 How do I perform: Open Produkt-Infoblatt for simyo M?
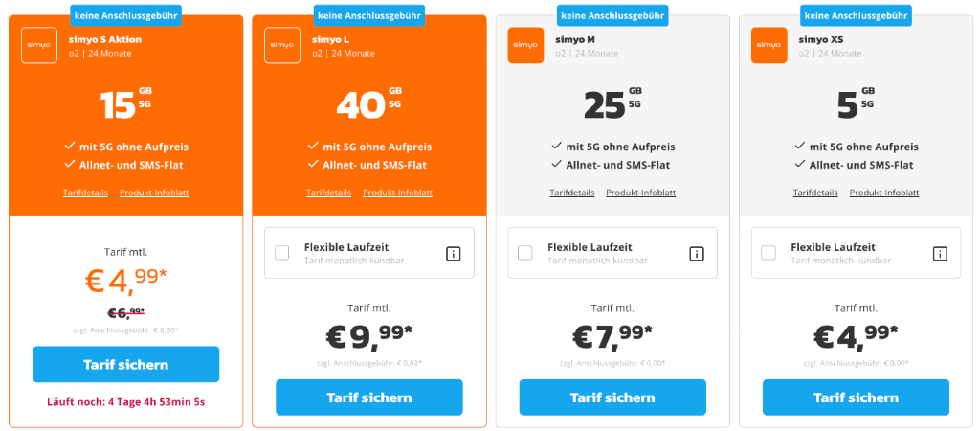[640, 193]
